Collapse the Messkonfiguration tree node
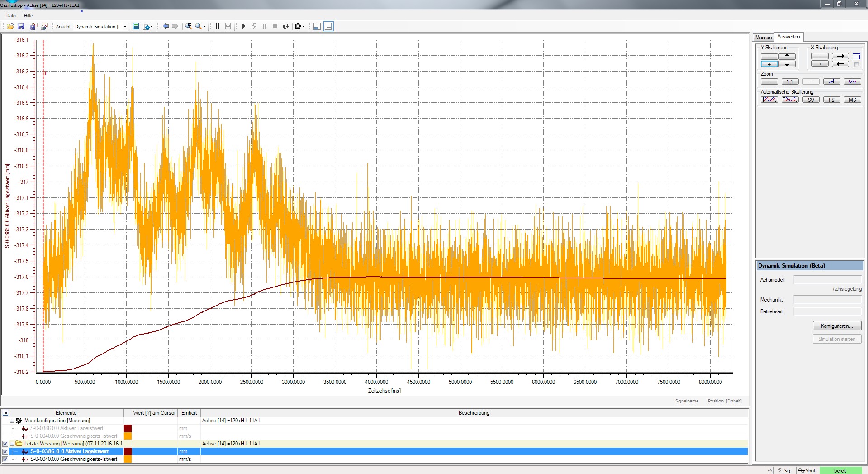Viewport: 868px width, 474px height. pyautogui.click(x=12, y=421)
